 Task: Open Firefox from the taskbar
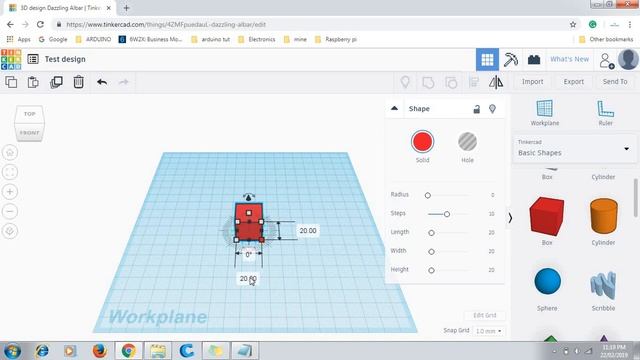(99, 351)
